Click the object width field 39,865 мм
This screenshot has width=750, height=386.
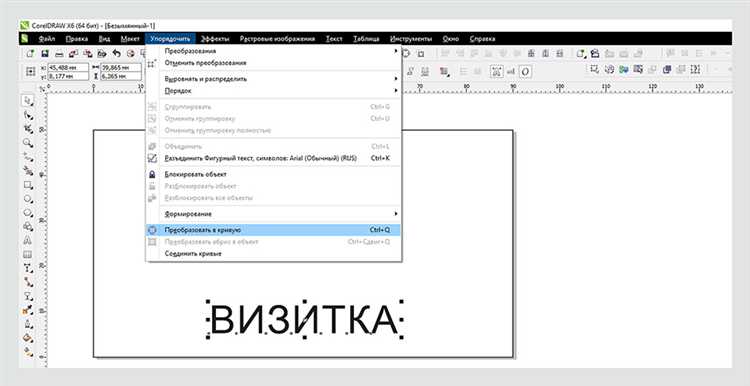click(121, 67)
